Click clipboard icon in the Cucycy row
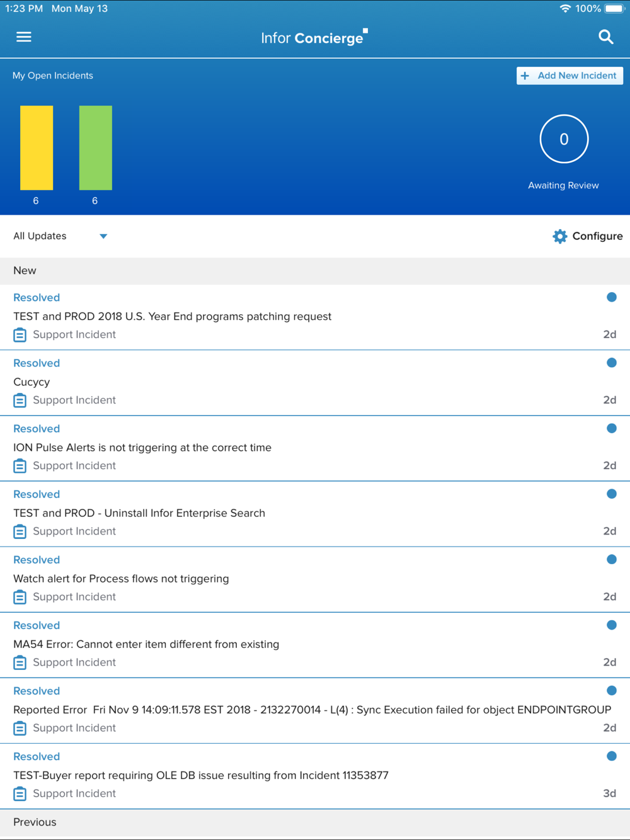The width and height of the screenshot is (630, 840). (20, 400)
